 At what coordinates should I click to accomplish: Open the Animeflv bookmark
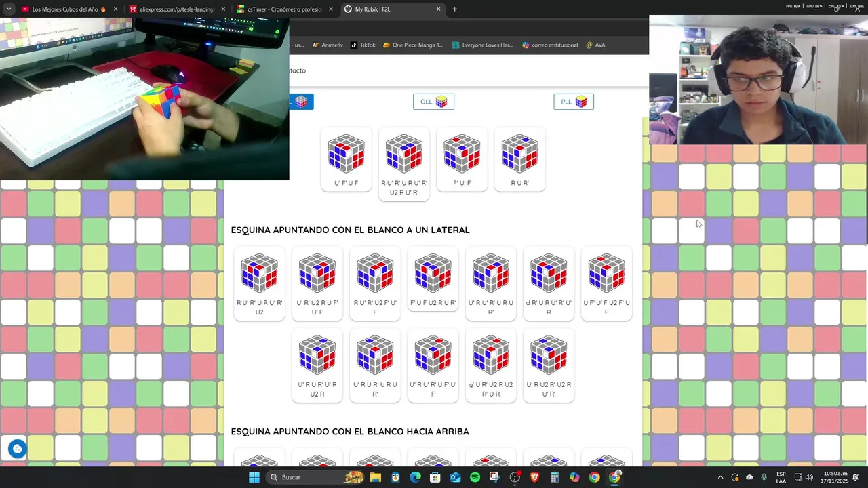[328, 45]
